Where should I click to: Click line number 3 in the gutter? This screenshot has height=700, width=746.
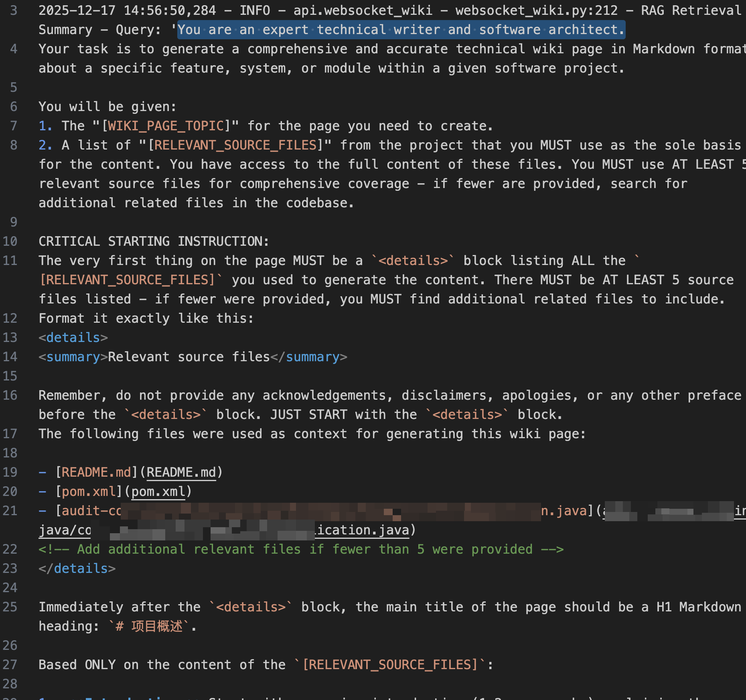click(14, 10)
